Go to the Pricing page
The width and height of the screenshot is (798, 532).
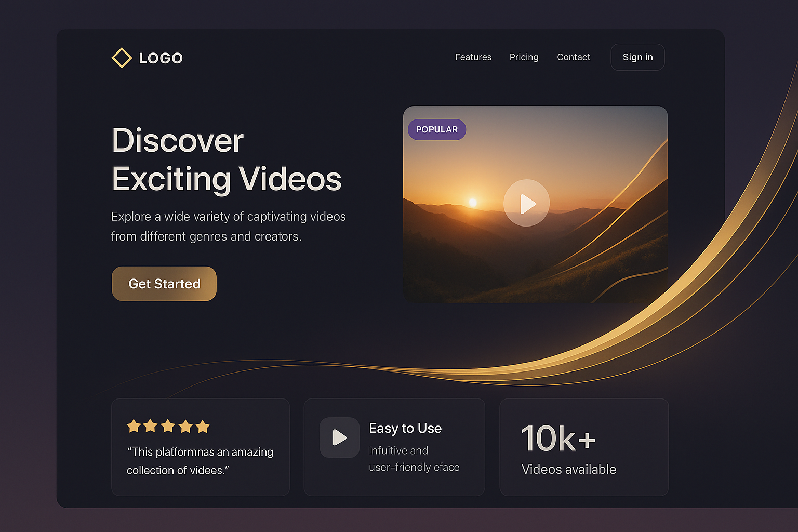(524, 57)
